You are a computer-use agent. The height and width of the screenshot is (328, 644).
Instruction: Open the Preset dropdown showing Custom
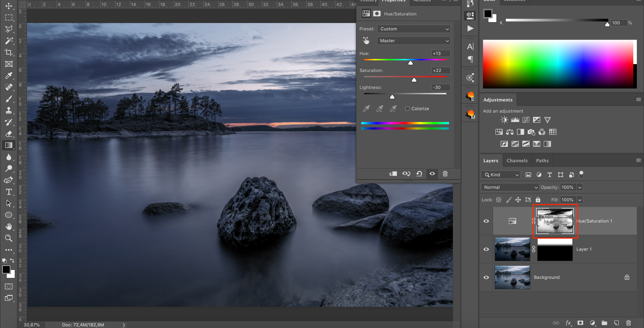tap(414, 29)
